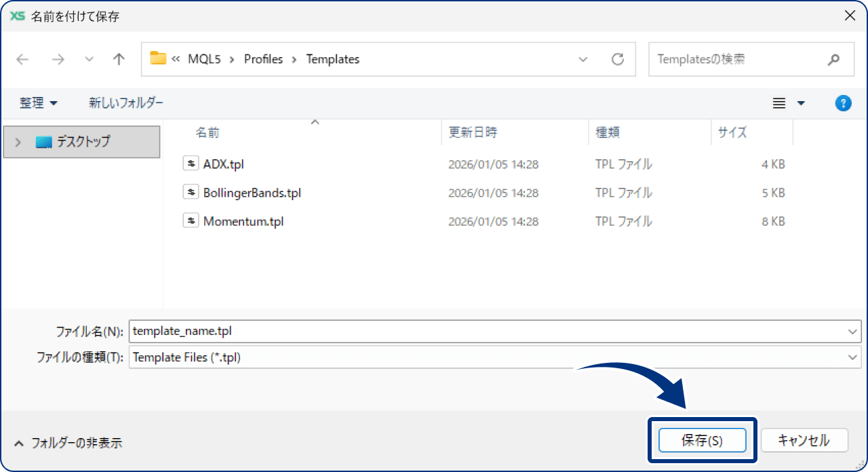Expand the address bar path dropdown
The image size is (868, 472).
tap(583, 60)
